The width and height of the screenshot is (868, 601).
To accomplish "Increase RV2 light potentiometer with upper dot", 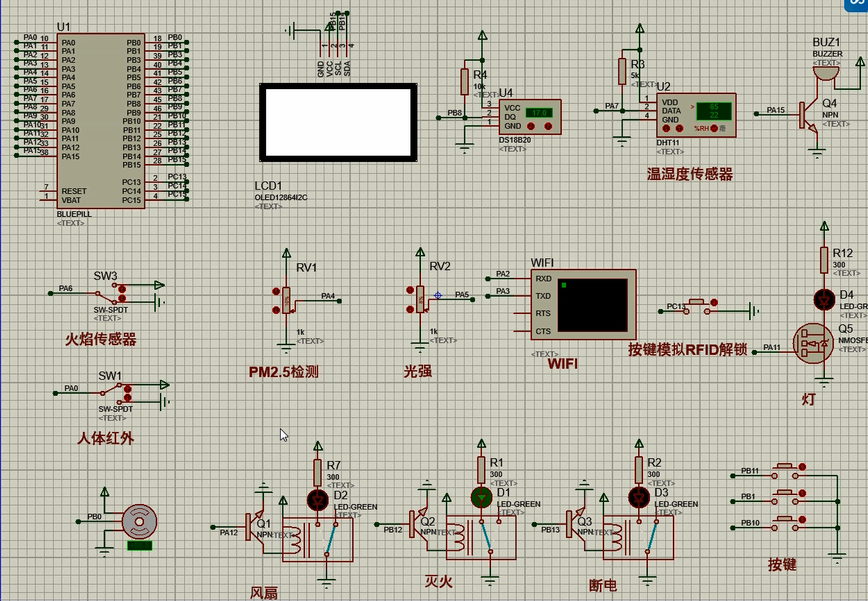I will 410,290.
